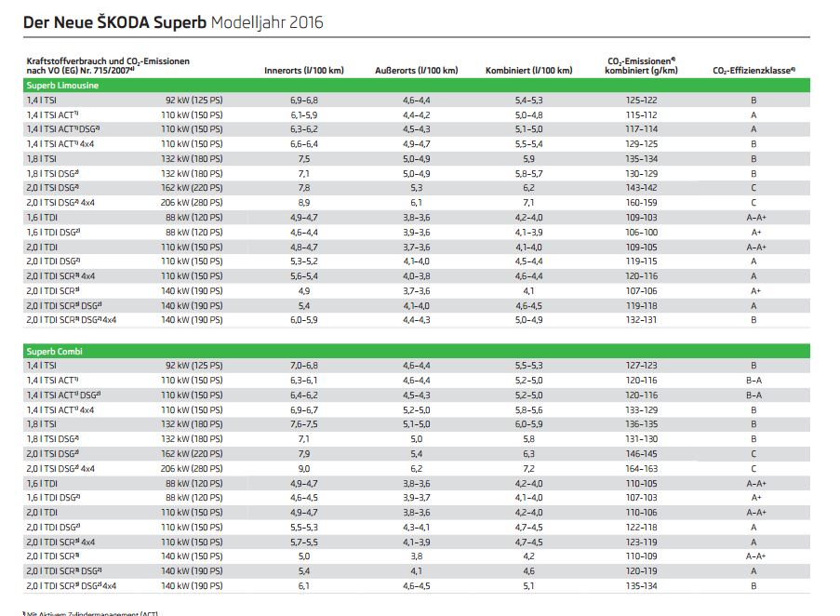Click the 'CO2-Emissionen kombiniert (g/km)' header
The image size is (840, 616).
point(641,65)
